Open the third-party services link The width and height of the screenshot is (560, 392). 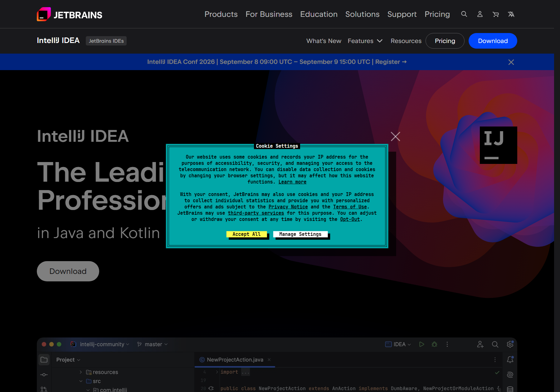256,213
